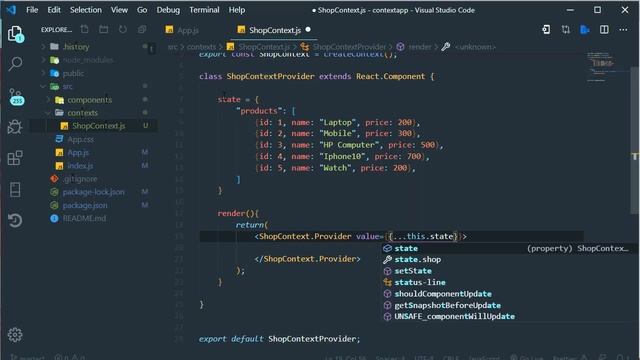Viewport: 640px width, 360px height.
Task: Click the blue editor action icon
Action: (x=584, y=29)
